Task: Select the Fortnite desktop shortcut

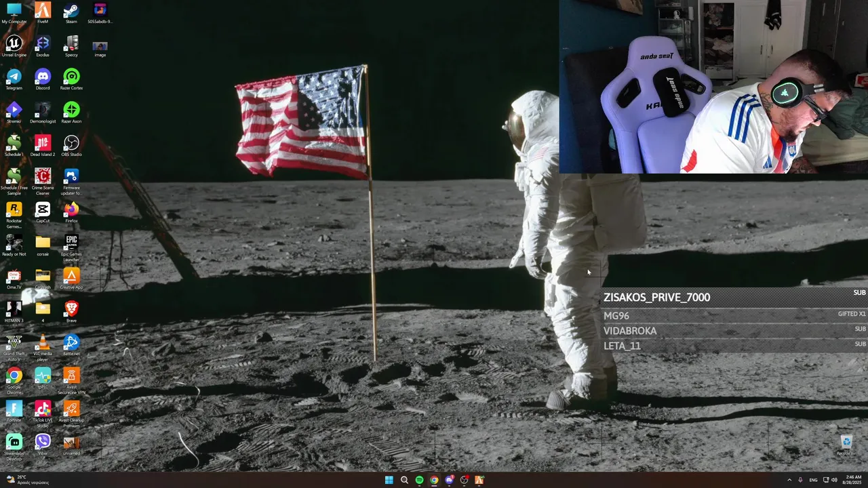Action: (x=14, y=411)
